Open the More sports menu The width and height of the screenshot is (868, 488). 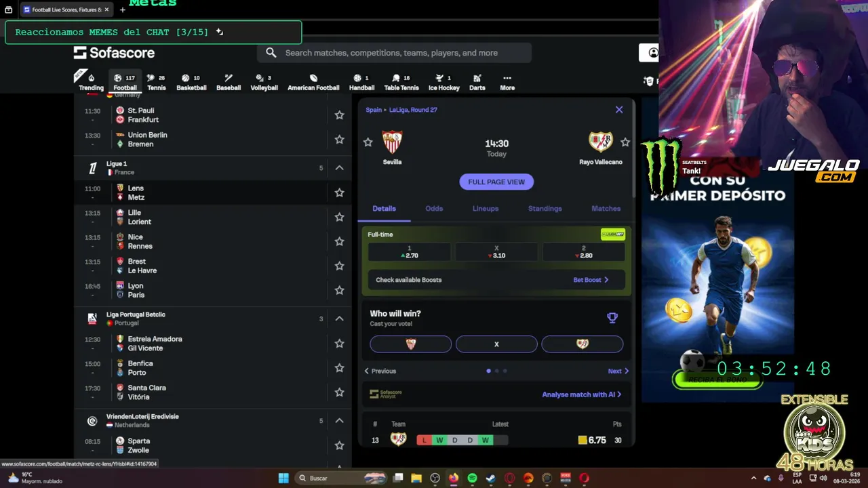507,82
